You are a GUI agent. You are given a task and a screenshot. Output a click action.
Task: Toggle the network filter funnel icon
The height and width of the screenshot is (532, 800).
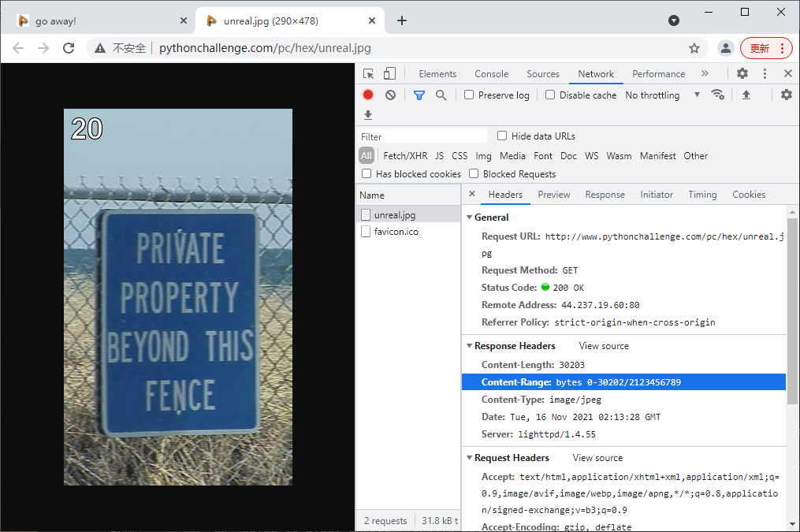click(419, 95)
